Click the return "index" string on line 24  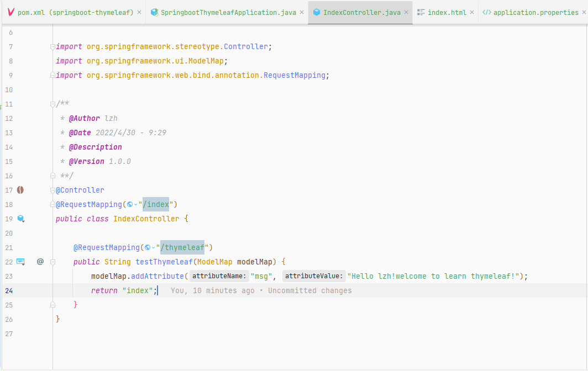(x=137, y=290)
